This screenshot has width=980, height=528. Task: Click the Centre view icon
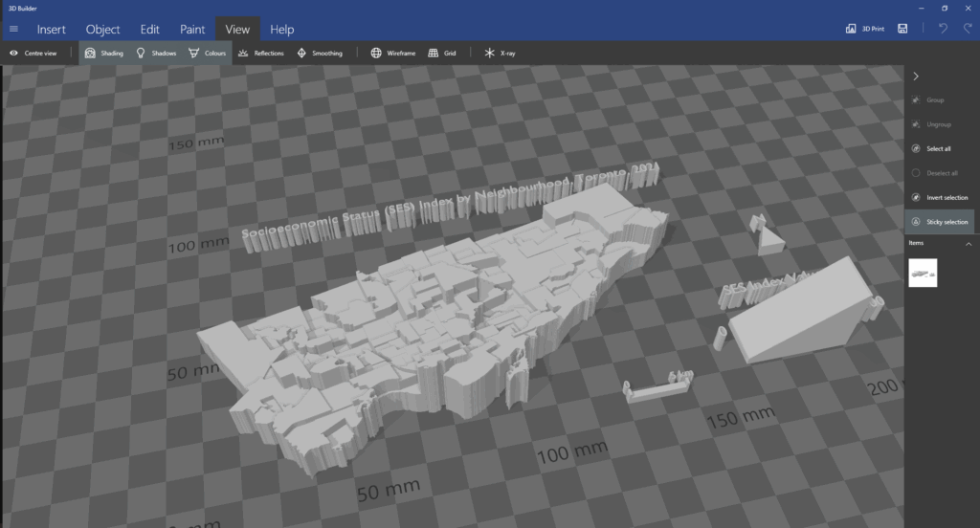(14, 53)
